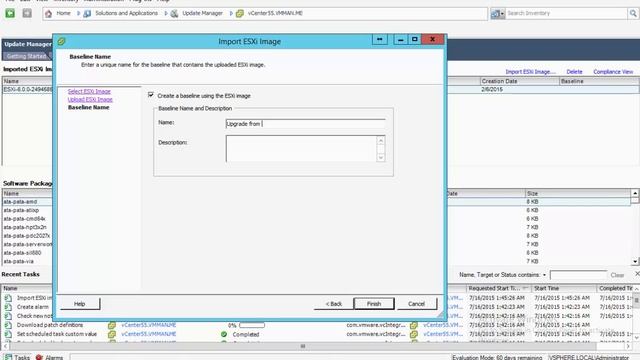640x360 pixels.
Task: Click the Size column header
Action: 578,193
